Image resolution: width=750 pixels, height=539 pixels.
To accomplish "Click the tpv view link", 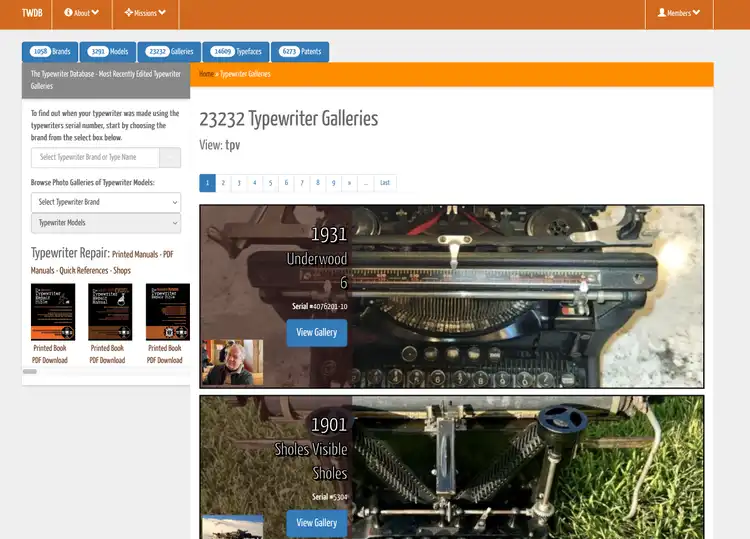I will (x=232, y=145).
